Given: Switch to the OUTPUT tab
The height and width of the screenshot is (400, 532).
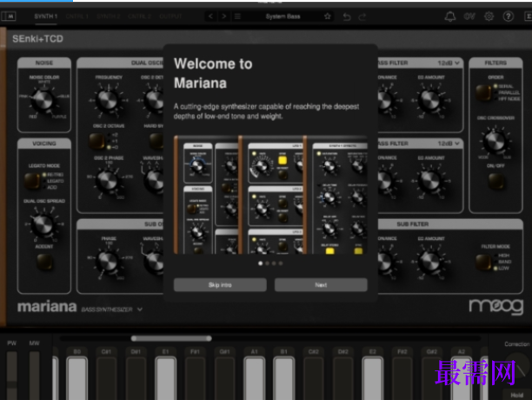Looking at the screenshot, I should tap(170, 17).
